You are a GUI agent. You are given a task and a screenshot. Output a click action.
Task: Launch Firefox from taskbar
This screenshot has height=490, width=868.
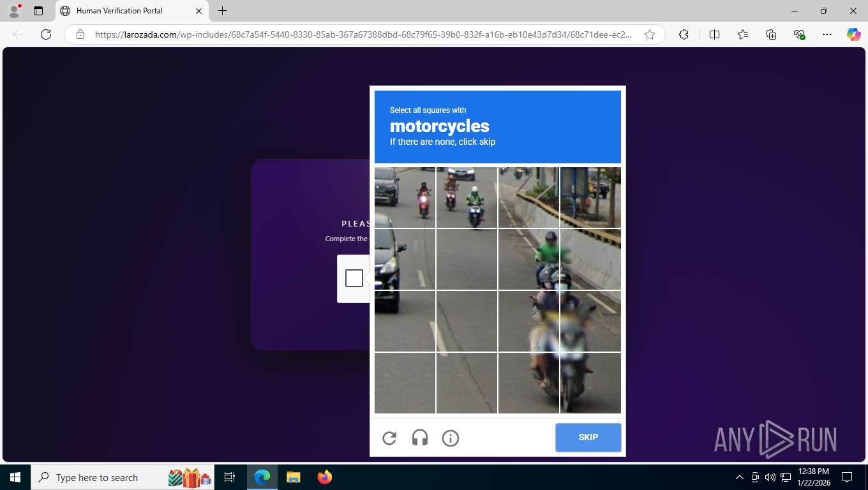pos(325,477)
